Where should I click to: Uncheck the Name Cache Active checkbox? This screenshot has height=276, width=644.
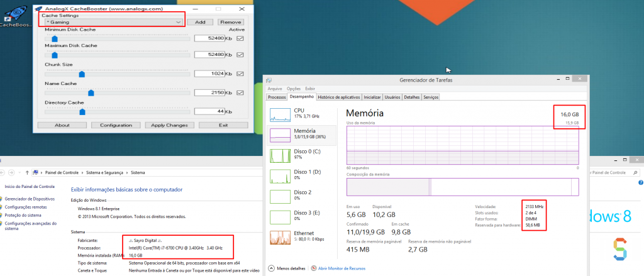[x=240, y=92]
